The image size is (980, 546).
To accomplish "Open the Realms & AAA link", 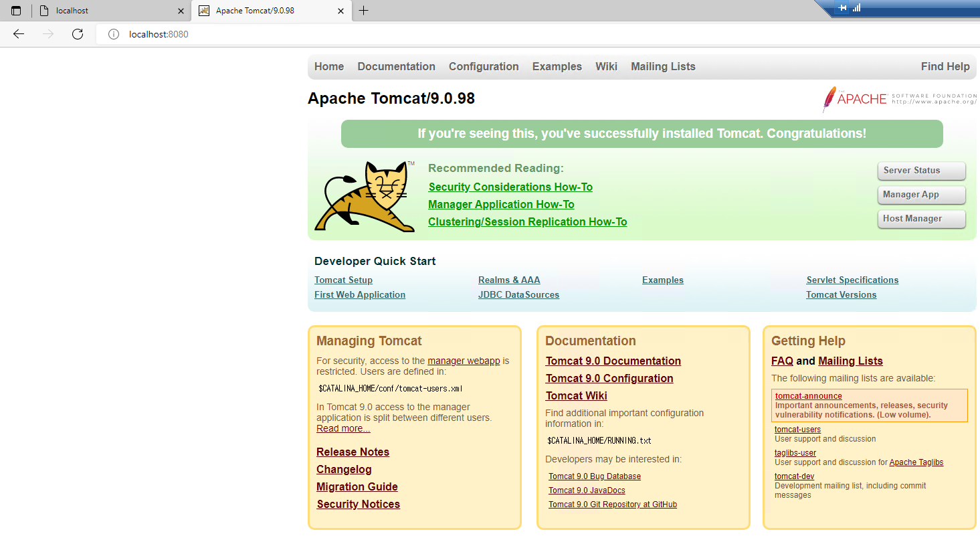I will (509, 280).
